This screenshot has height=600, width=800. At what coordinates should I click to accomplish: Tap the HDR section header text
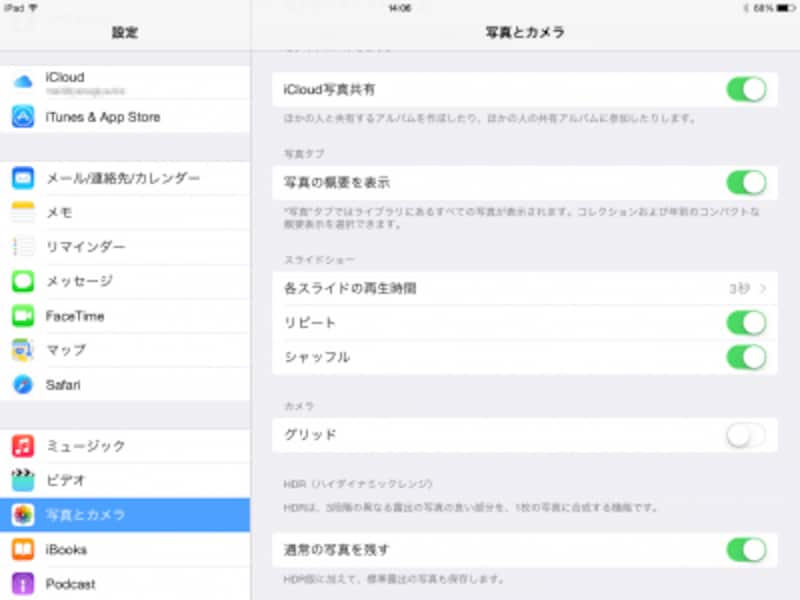coord(358,484)
